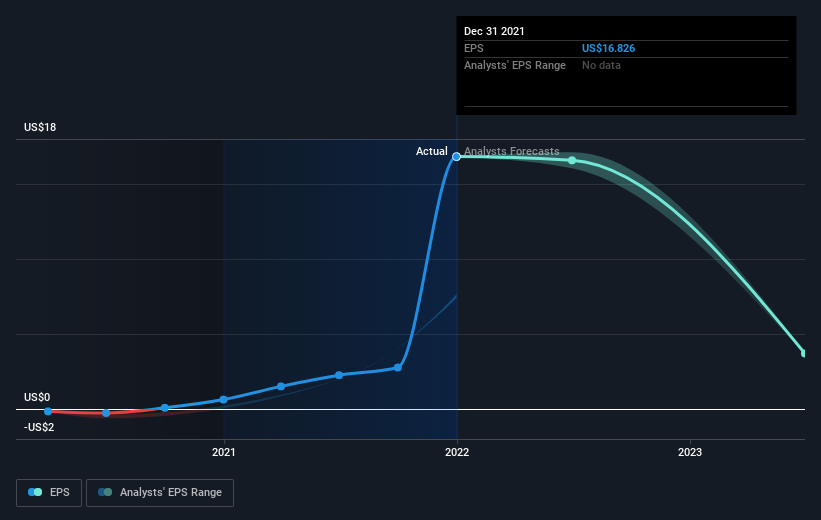Click the '2021' x-axis label
This screenshot has width=821, height=520.
pos(224,452)
